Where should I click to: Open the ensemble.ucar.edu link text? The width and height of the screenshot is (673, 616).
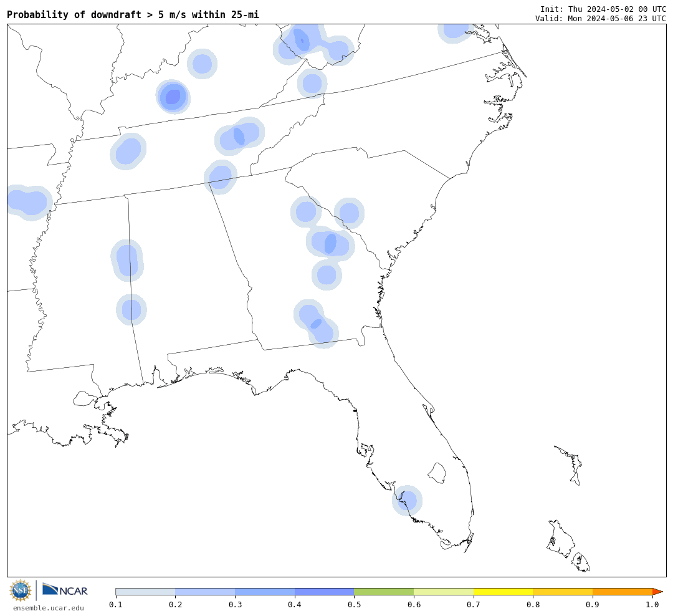coord(49,608)
